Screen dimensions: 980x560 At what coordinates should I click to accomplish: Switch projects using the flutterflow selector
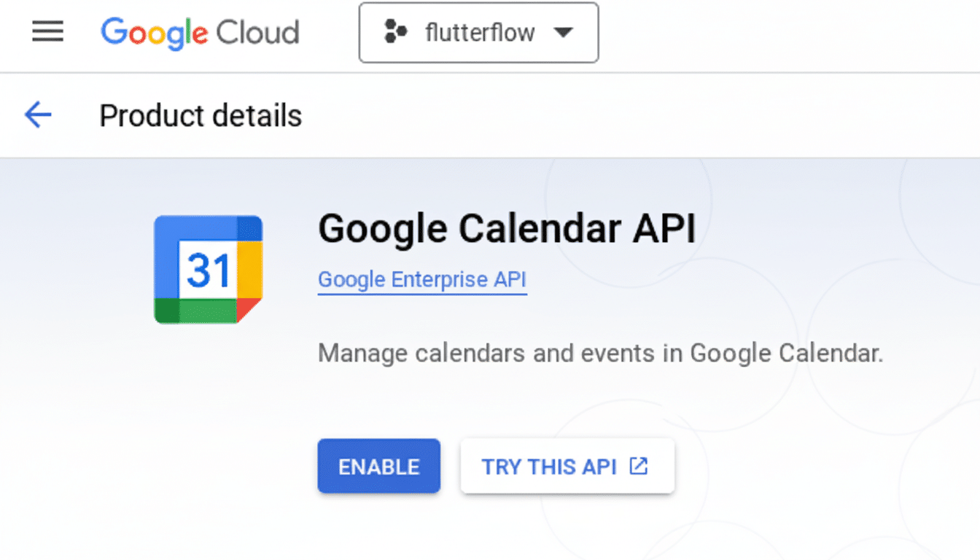(x=478, y=32)
